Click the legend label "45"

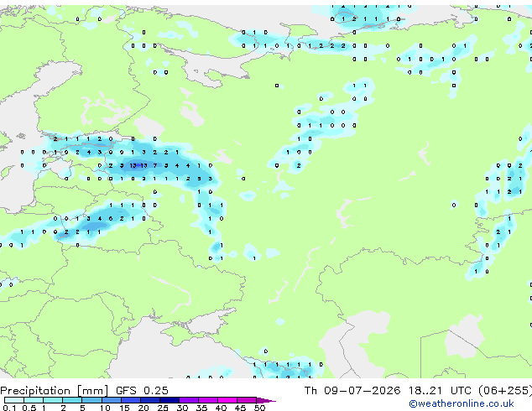point(240,408)
